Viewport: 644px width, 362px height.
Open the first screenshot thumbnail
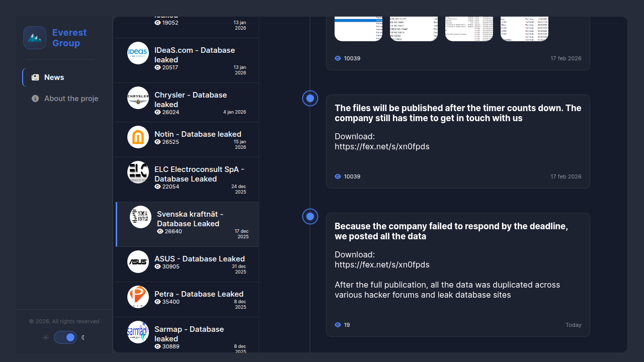[x=358, y=29]
